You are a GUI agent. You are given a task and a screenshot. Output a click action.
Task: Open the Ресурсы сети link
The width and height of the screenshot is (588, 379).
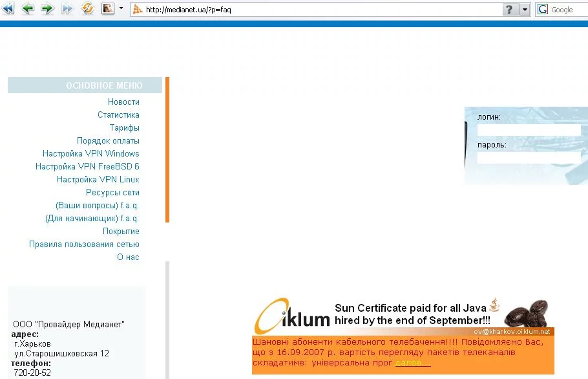pyautogui.click(x=112, y=193)
